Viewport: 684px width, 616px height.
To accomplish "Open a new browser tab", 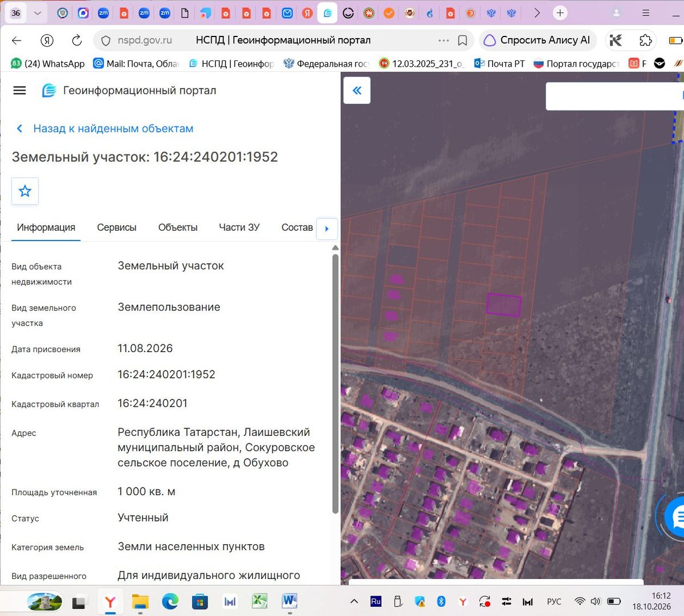I will point(560,13).
